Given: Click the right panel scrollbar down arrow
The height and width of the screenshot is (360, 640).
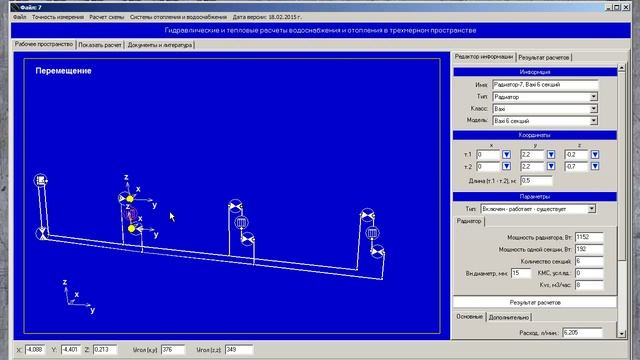Looking at the screenshot, I should point(621,333).
